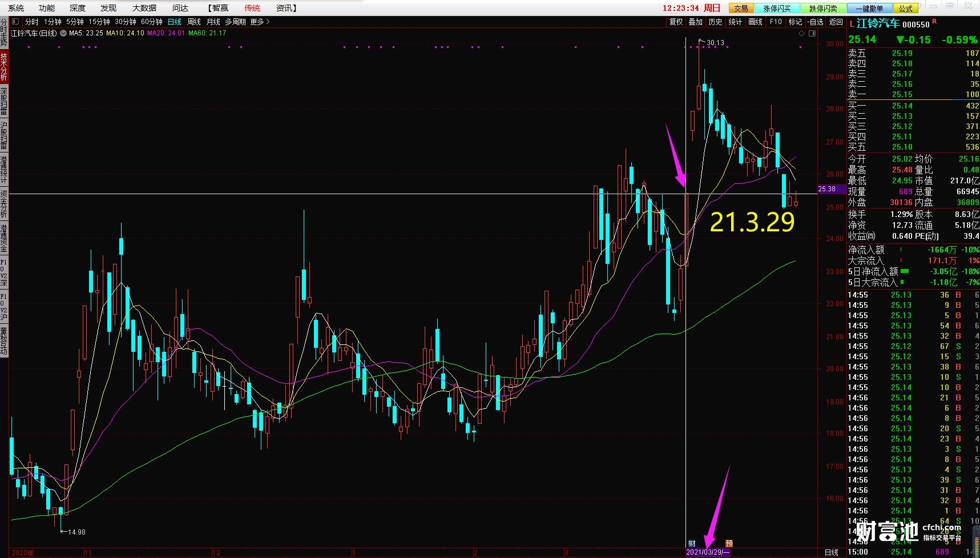Click the MA60: 21.17 indicator label
The height and width of the screenshot is (558, 980).
click(x=207, y=33)
